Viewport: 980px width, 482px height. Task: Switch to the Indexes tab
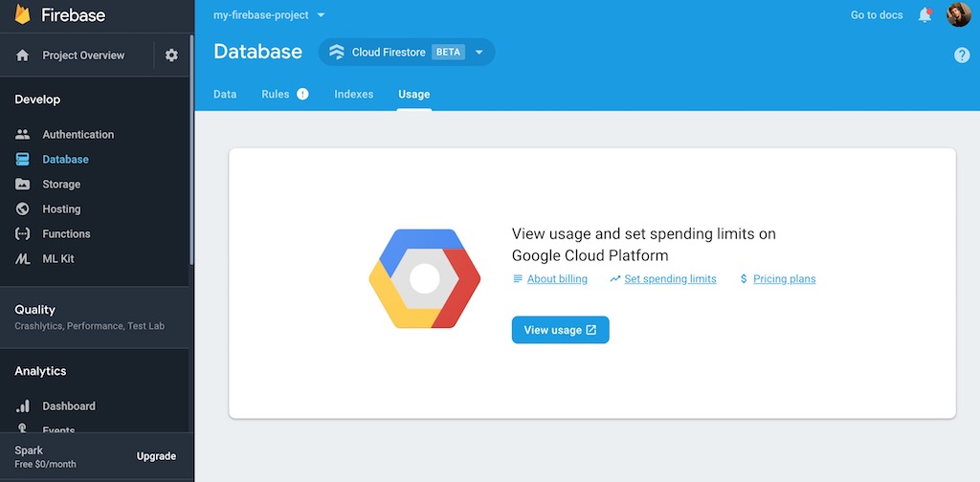pyautogui.click(x=354, y=95)
